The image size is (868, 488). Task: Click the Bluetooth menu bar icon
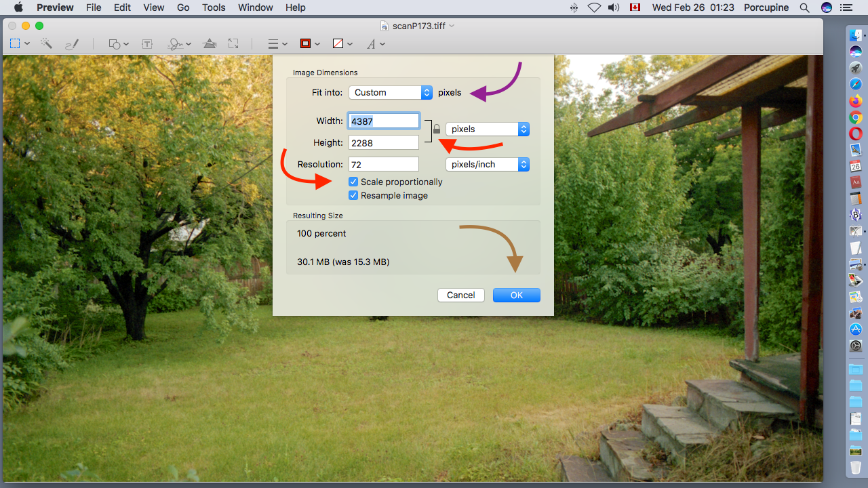pyautogui.click(x=574, y=7)
